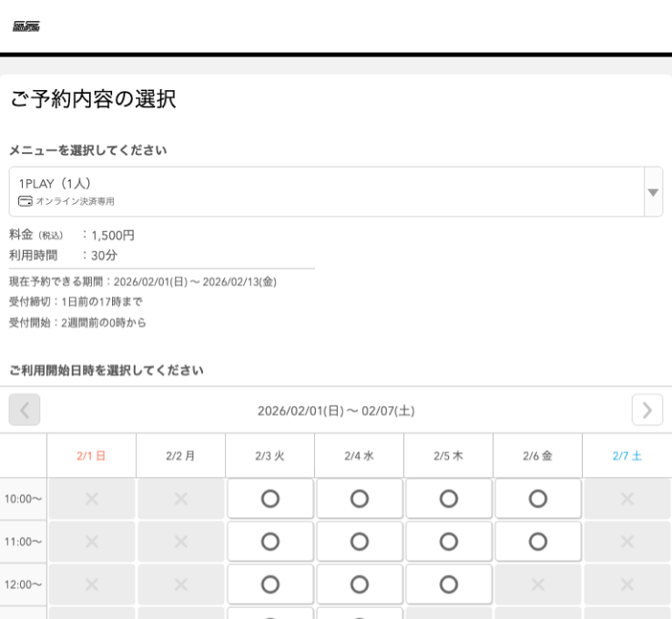
Task: Go to next week with right arrow
Action: tap(647, 410)
